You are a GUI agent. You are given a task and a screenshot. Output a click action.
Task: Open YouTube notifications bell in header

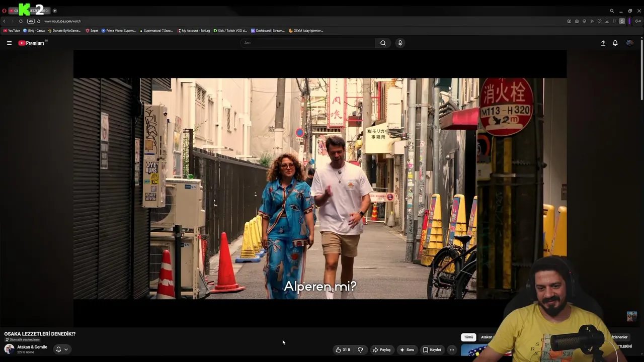pyautogui.click(x=615, y=43)
